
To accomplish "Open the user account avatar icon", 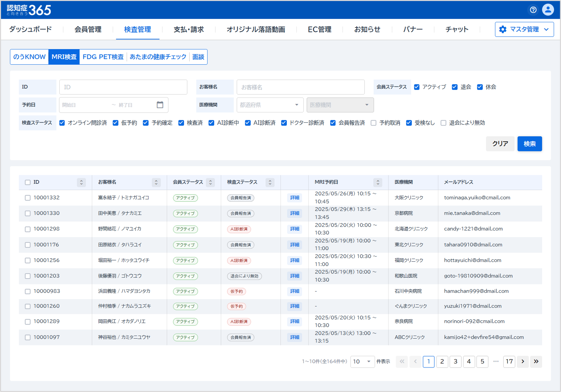I will pos(548,10).
